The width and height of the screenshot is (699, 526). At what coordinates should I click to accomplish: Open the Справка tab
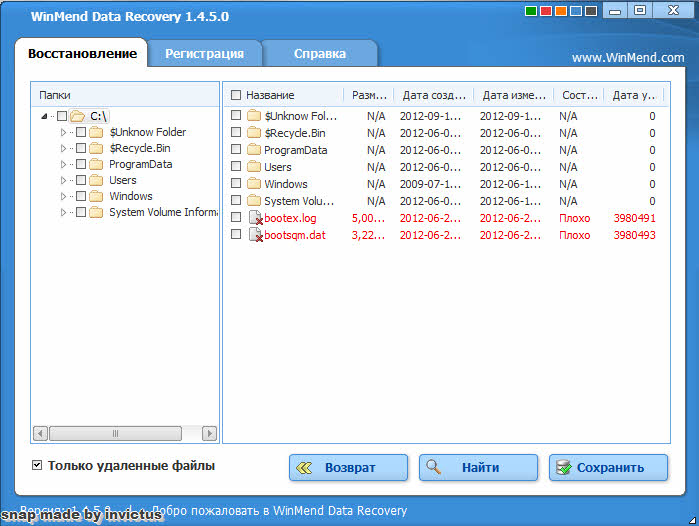click(x=320, y=54)
